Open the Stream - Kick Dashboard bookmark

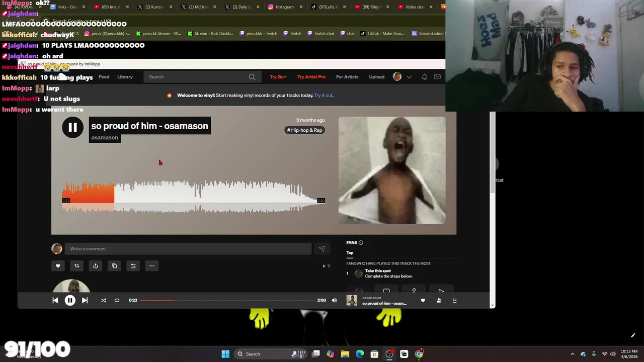(x=210, y=34)
